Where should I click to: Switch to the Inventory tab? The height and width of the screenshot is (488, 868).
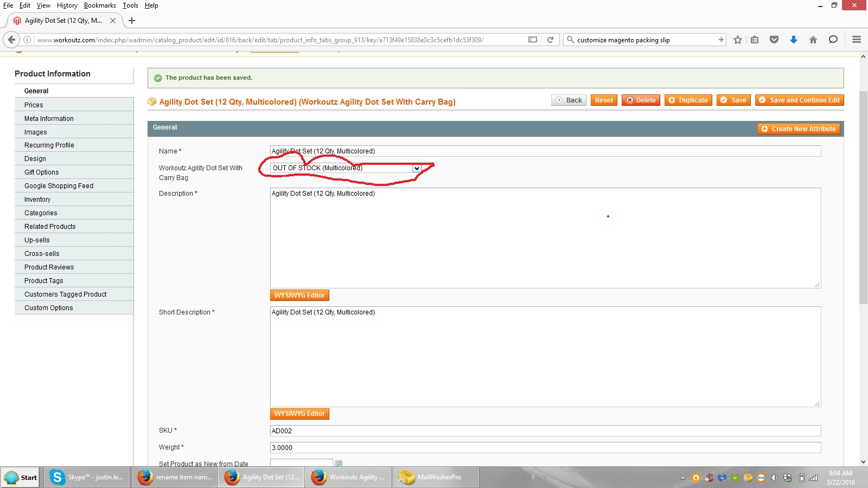74,200
